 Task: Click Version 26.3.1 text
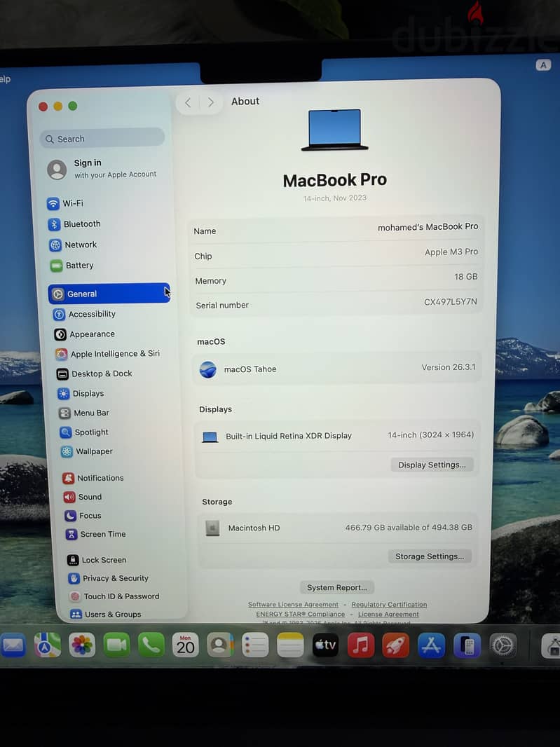tap(448, 367)
